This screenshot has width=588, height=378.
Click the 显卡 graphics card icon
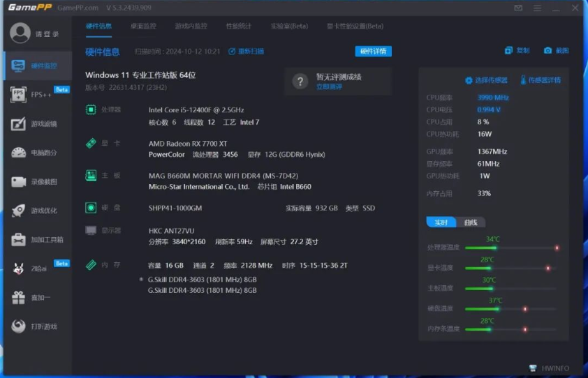point(91,143)
